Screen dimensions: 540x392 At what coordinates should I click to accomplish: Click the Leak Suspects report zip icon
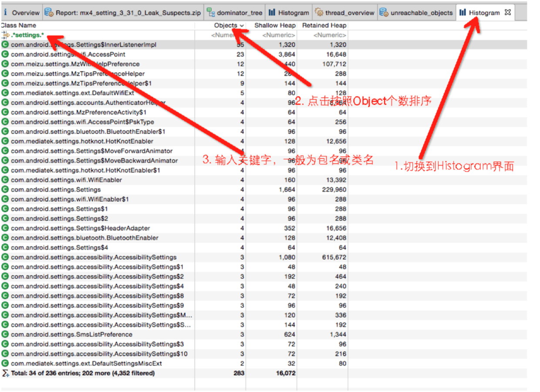coord(48,12)
